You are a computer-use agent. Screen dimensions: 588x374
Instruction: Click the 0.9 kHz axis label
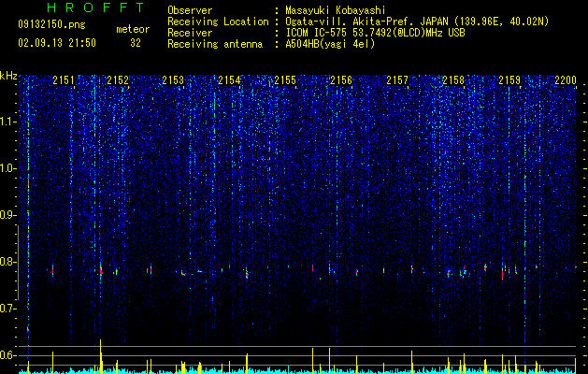7,215
